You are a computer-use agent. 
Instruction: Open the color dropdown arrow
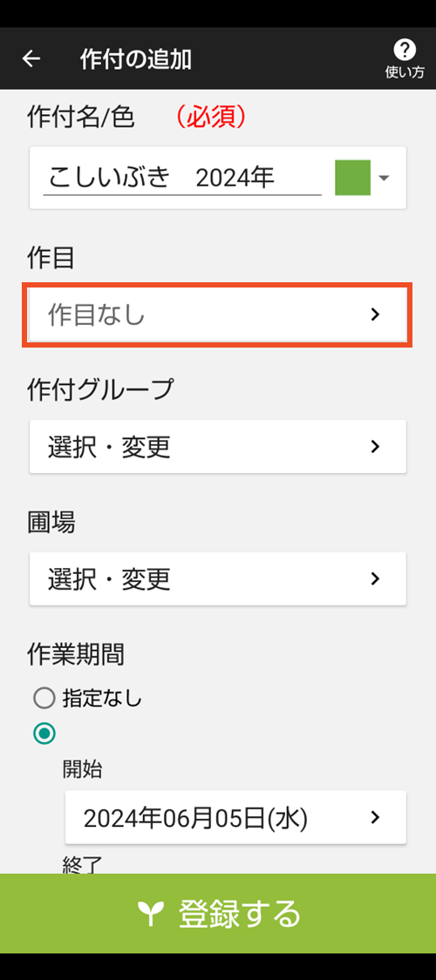pos(384,178)
